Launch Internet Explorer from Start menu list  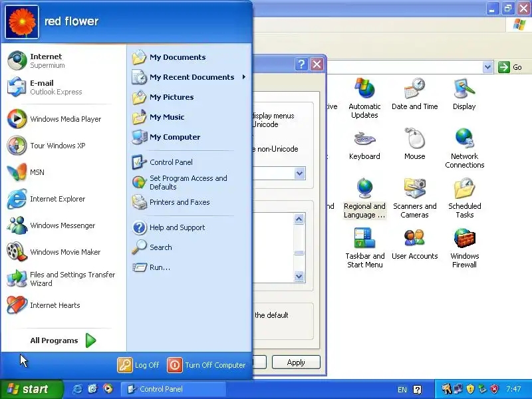pos(63,199)
